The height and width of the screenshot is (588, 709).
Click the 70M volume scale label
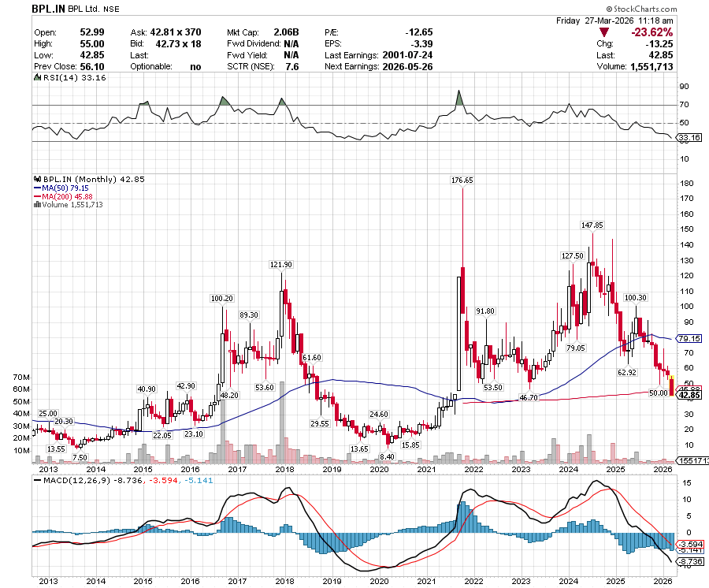pyautogui.click(x=22, y=377)
